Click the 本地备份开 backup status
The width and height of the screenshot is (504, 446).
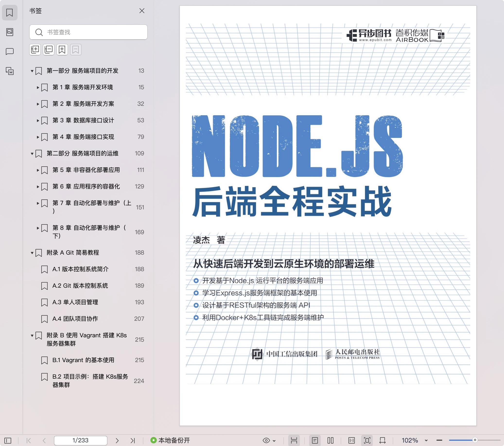click(x=170, y=440)
